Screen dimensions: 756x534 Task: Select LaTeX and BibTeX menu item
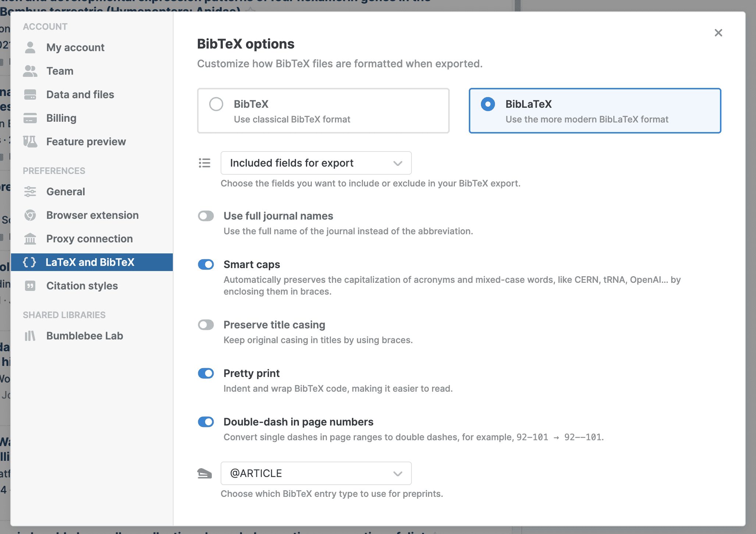coord(90,262)
